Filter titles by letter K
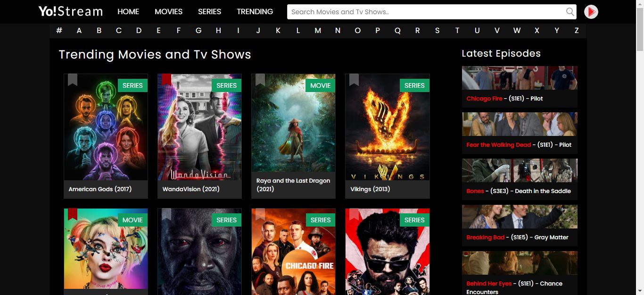The width and height of the screenshot is (644, 295). pyautogui.click(x=278, y=30)
